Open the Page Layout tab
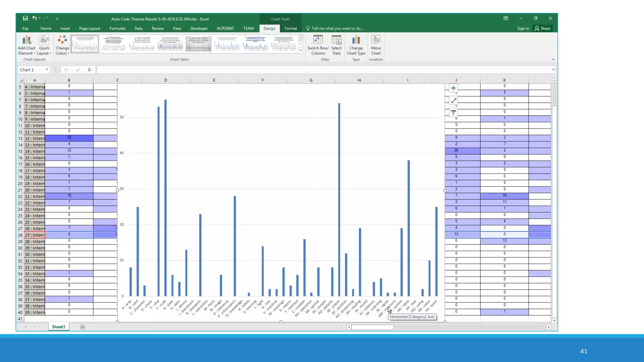Screen dimensions: 644x362 click(x=90, y=28)
